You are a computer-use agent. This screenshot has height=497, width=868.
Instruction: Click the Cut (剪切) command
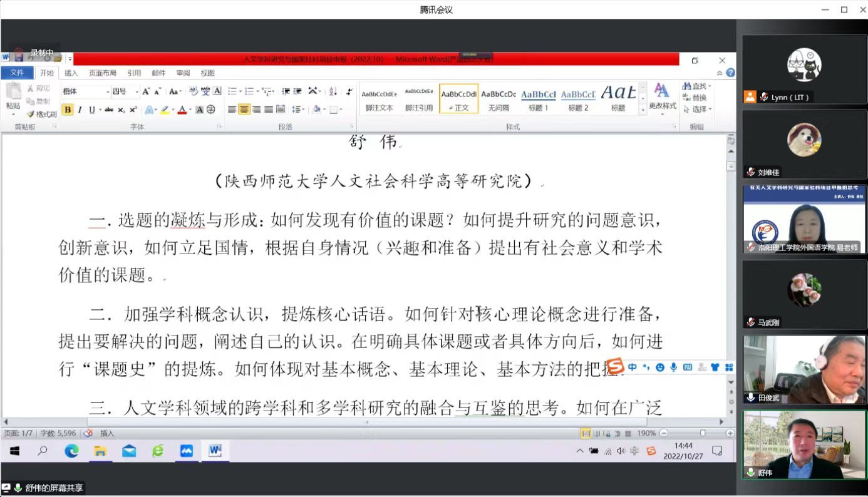coord(39,88)
